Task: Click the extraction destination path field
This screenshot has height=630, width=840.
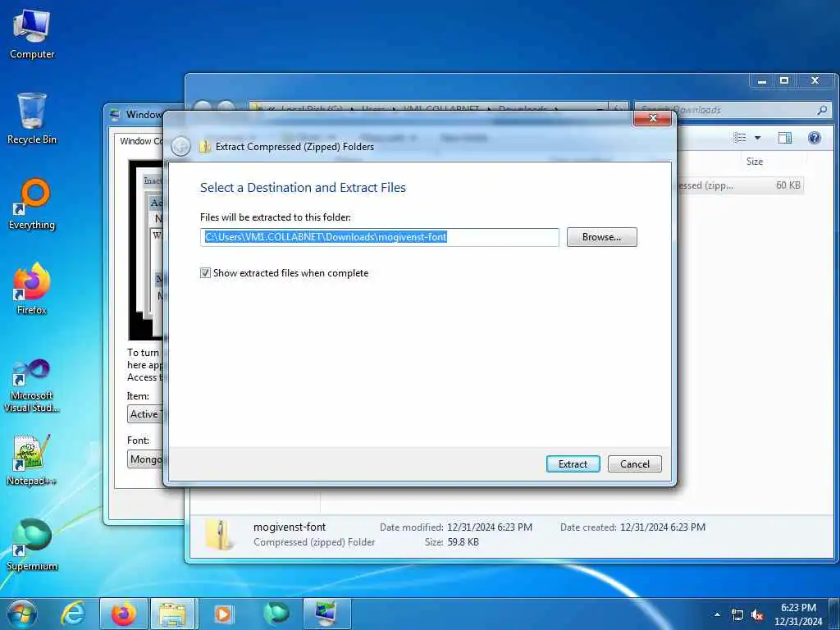Action: [x=379, y=237]
